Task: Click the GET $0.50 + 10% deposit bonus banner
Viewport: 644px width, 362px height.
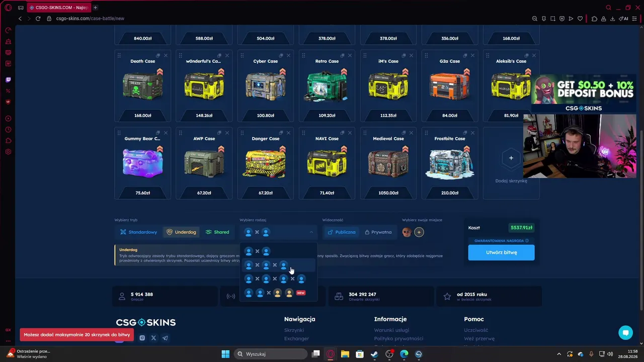Action: [x=584, y=93]
